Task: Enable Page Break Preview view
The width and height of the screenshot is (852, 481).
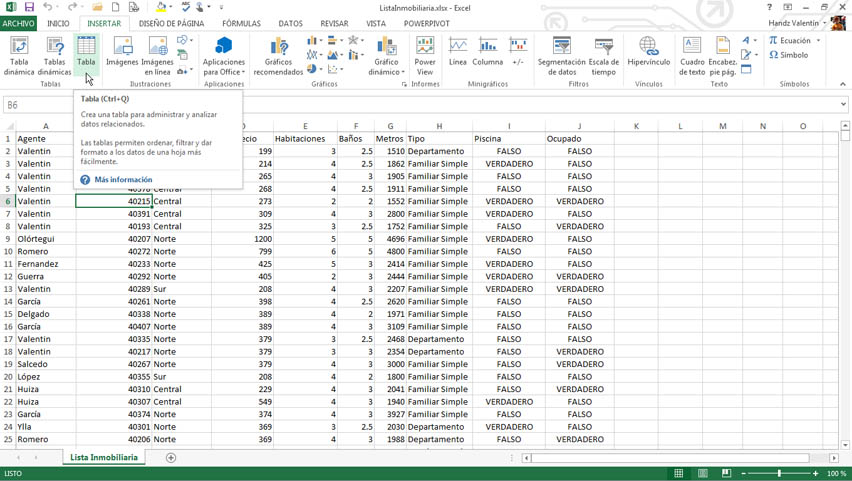Action: [x=727, y=473]
